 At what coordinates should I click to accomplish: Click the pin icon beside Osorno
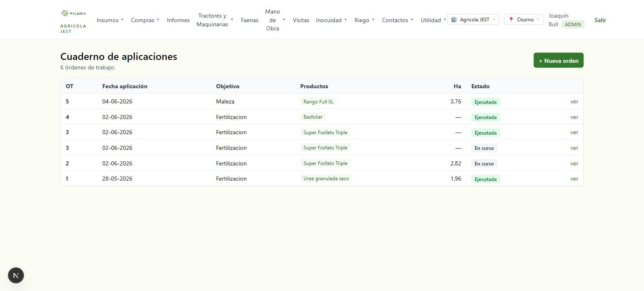pos(511,19)
